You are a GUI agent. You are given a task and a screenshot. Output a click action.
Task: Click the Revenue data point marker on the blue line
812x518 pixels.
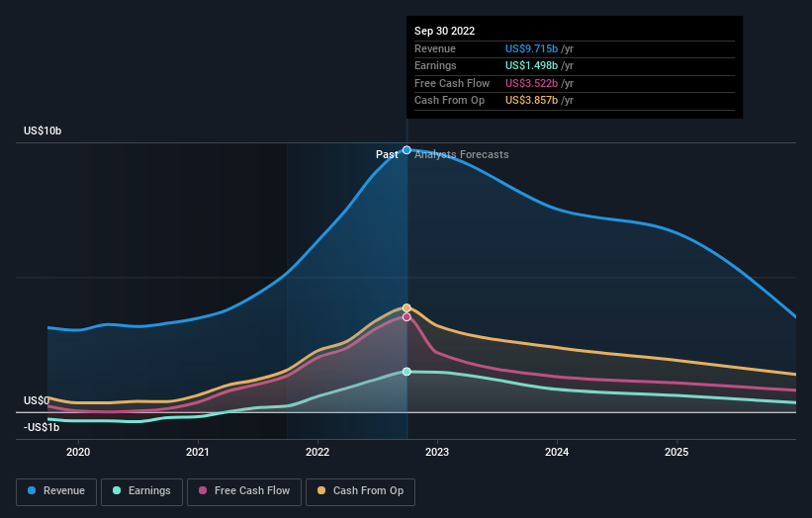pyautogui.click(x=406, y=150)
